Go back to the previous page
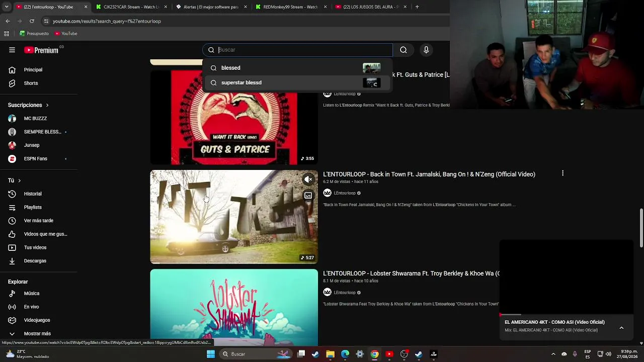644x362 pixels. 8,21
